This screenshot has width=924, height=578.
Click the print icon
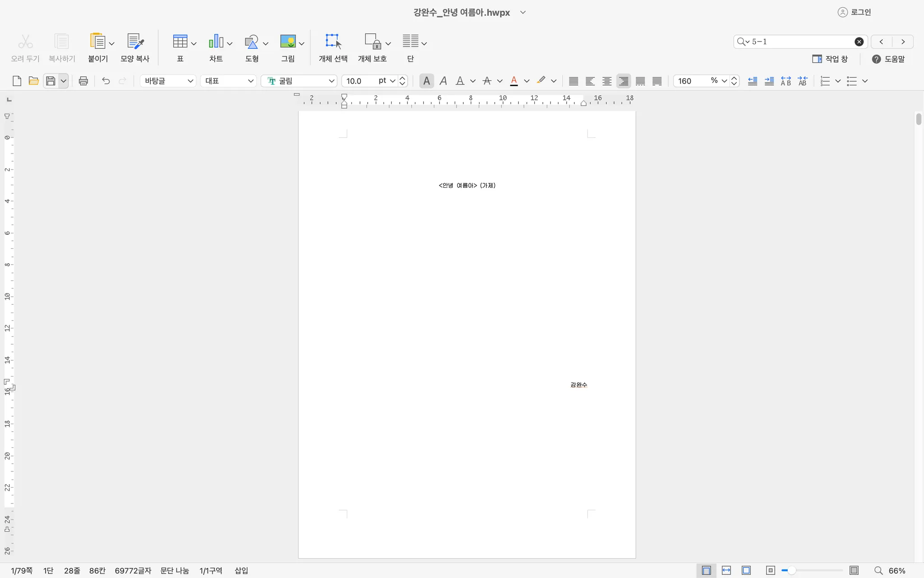pyautogui.click(x=83, y=81)
